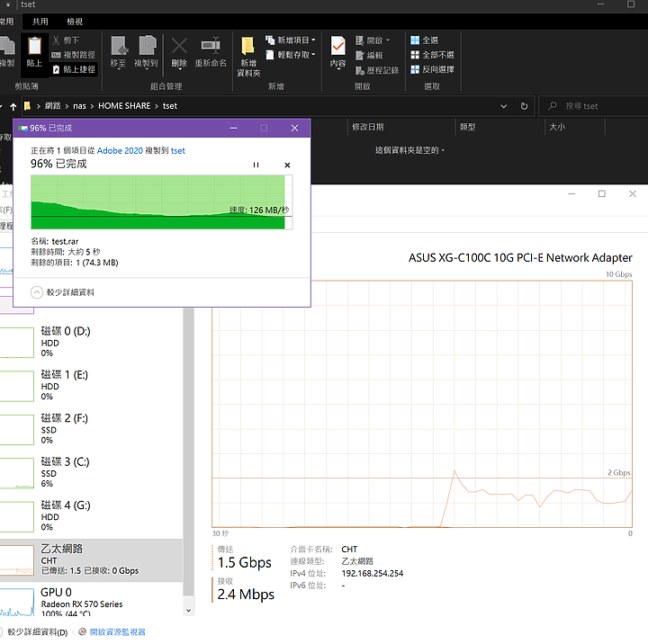Click the Edit (編輯) ribbon item
Viewport: 648px width, 644px height.
[x=369, y=55]
